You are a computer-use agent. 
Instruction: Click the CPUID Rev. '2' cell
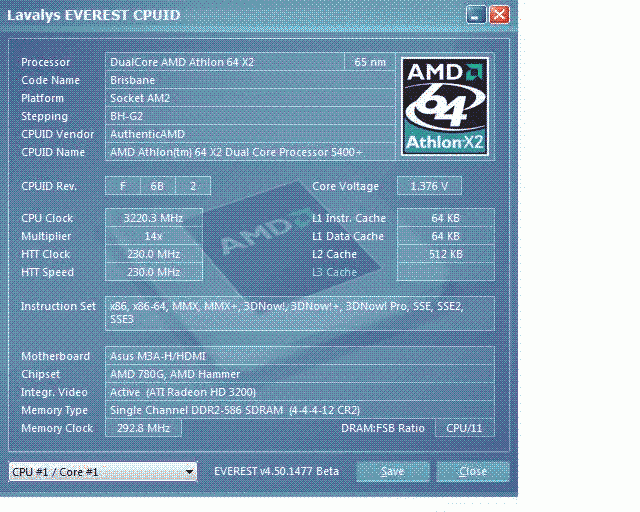tap(193, 186)
